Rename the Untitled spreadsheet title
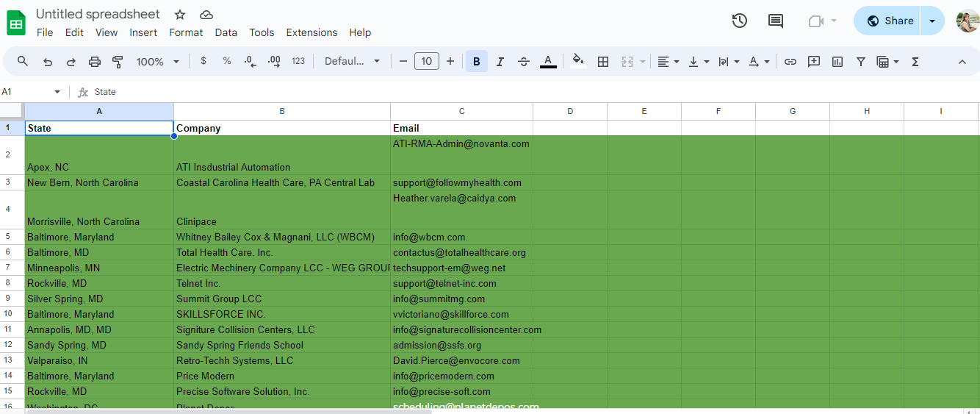This screenshot has height=414, width=980. (98, 15)
